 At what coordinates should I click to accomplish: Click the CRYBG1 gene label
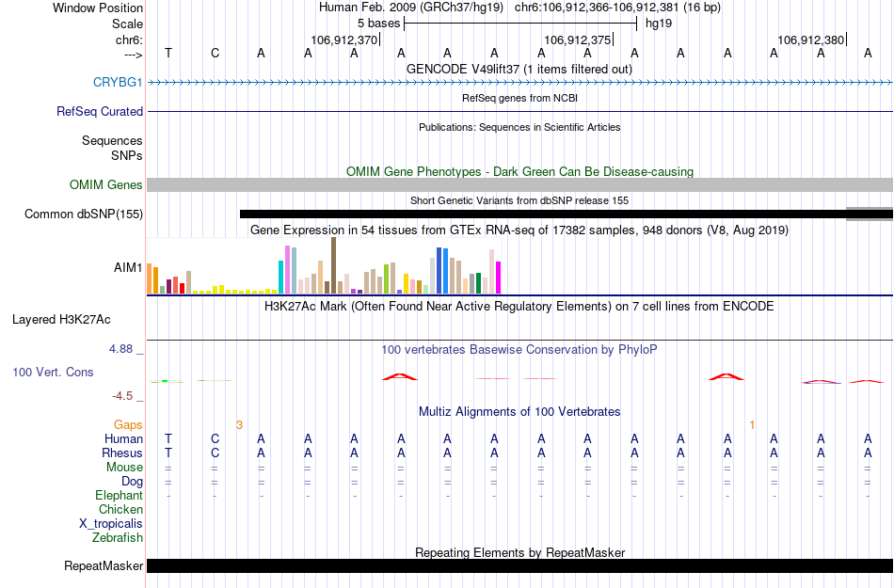(118, 82)
